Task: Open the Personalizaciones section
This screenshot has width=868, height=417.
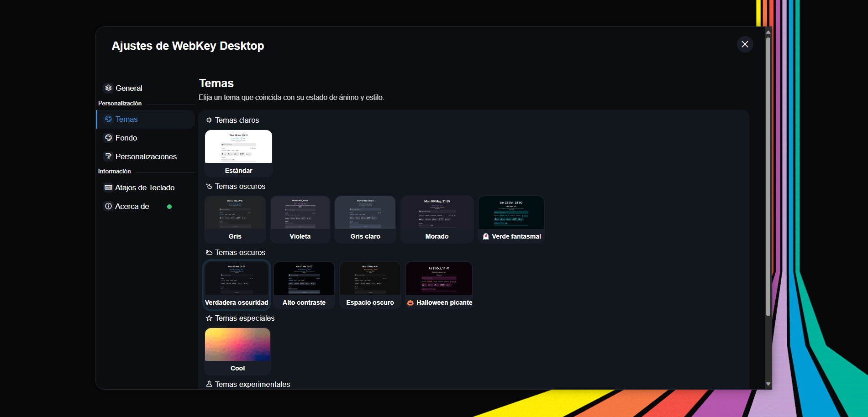Action: click(146, 156)
